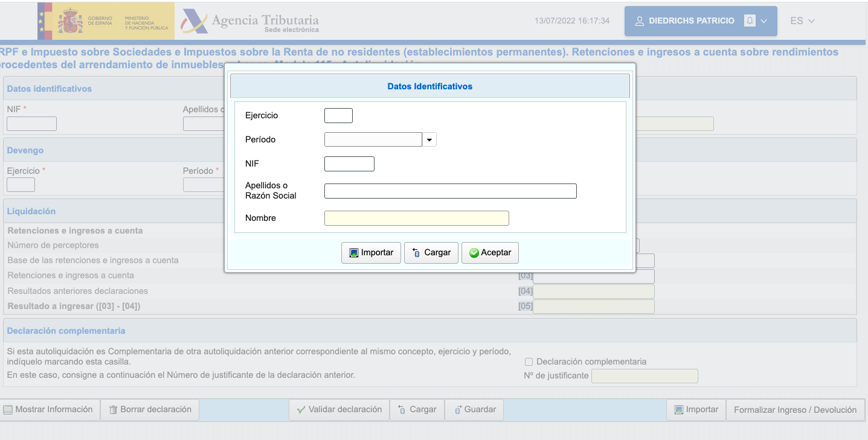Click Mostrar Información in the bottom toolbar
This screenshot has height=440, width=868.
pyautogui.click(x=48, y=410)
